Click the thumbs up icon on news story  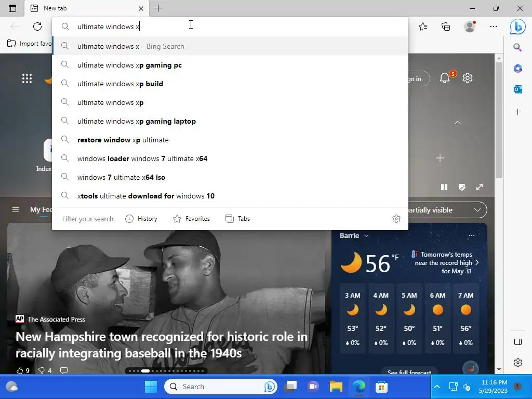pyautogui.click(x=20, y=370)
